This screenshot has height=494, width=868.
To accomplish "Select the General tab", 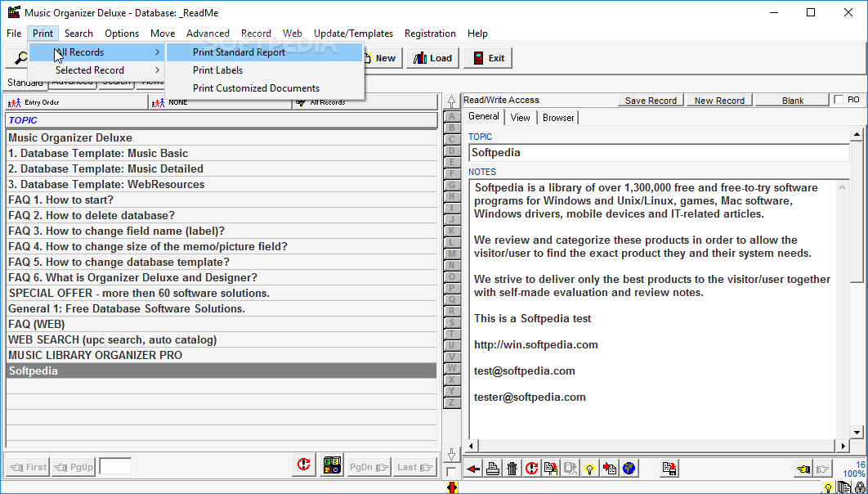I will 483,116.
